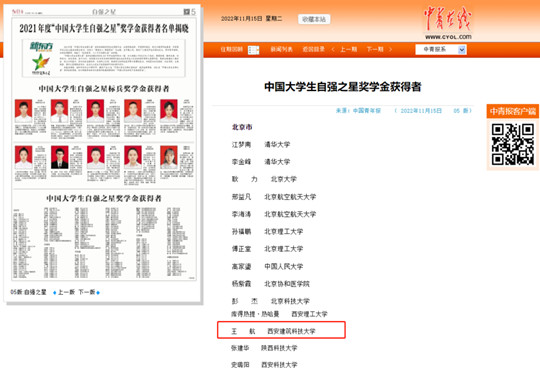Click the 中青报客户端 orange label

pyautogui.click(x=513, y=111)
